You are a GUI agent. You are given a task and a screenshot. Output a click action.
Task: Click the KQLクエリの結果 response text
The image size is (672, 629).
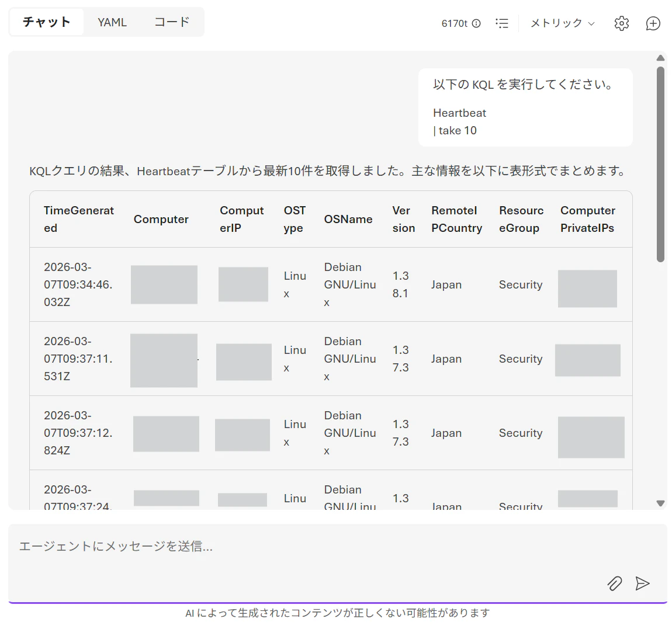coord(328,171)
